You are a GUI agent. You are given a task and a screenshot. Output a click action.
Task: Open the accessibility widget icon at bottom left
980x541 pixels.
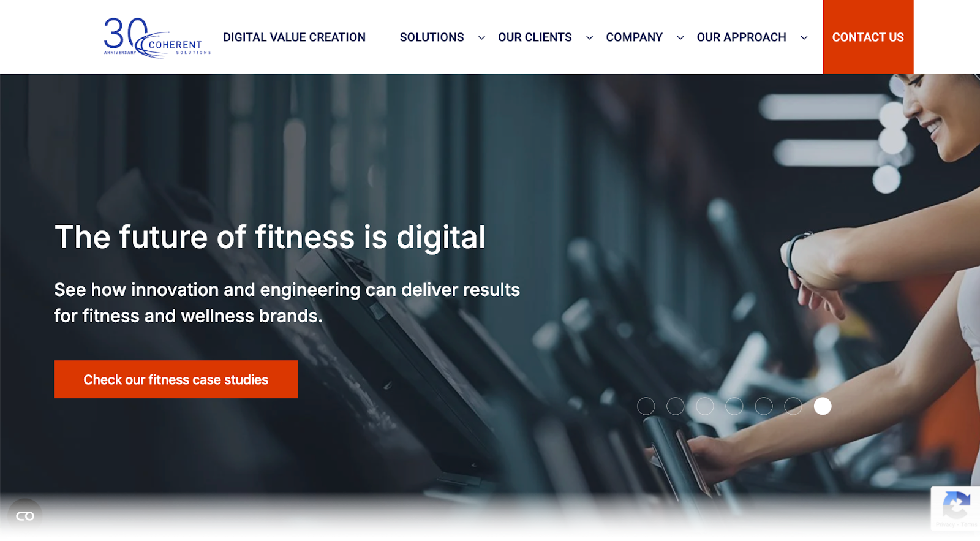pos(25,516)
